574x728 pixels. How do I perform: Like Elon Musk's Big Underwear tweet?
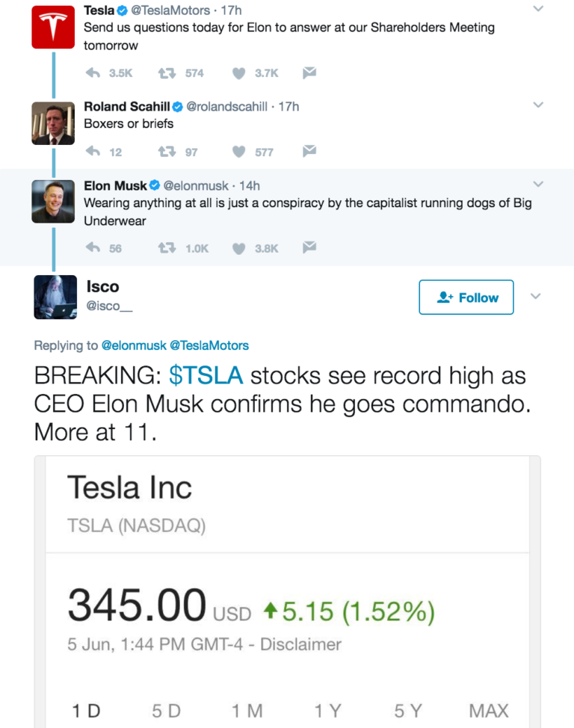tap(239, 248)
